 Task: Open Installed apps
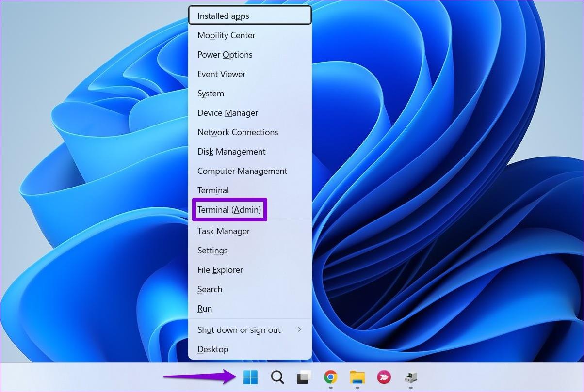223,16
